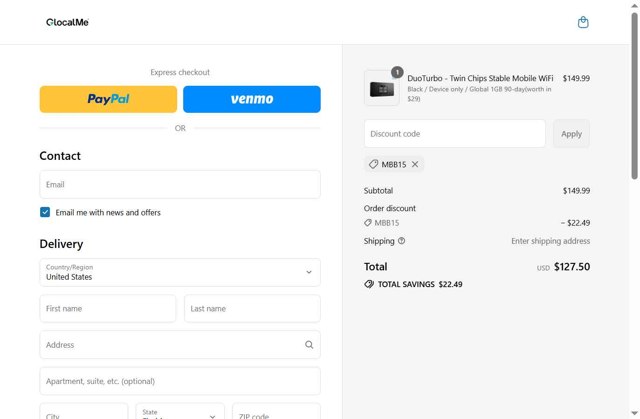Click the address search magnifier icon
The image size is (640, 419).
(x=309, y=345)
